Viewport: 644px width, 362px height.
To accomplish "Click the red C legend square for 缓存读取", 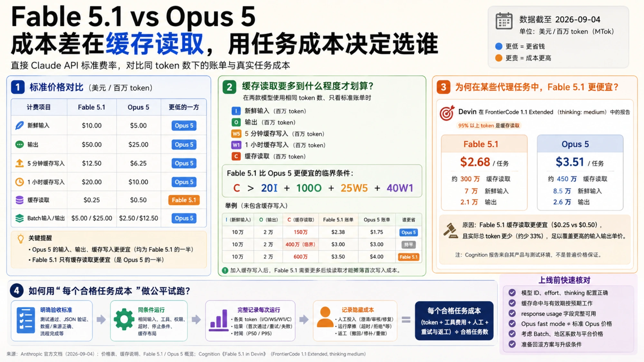I will (236, 156).
